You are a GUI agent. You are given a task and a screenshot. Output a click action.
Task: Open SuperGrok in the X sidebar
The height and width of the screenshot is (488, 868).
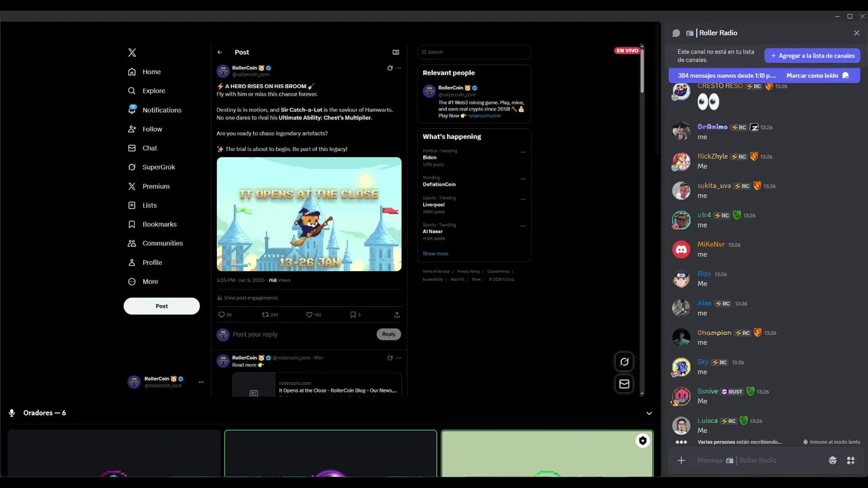(152, 167)
